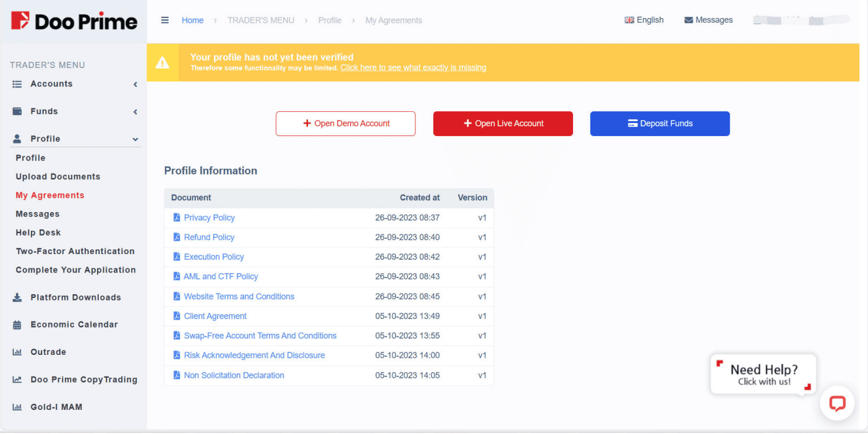
Task: Open the AML and CTF Policy link
Action: (221, 276)
